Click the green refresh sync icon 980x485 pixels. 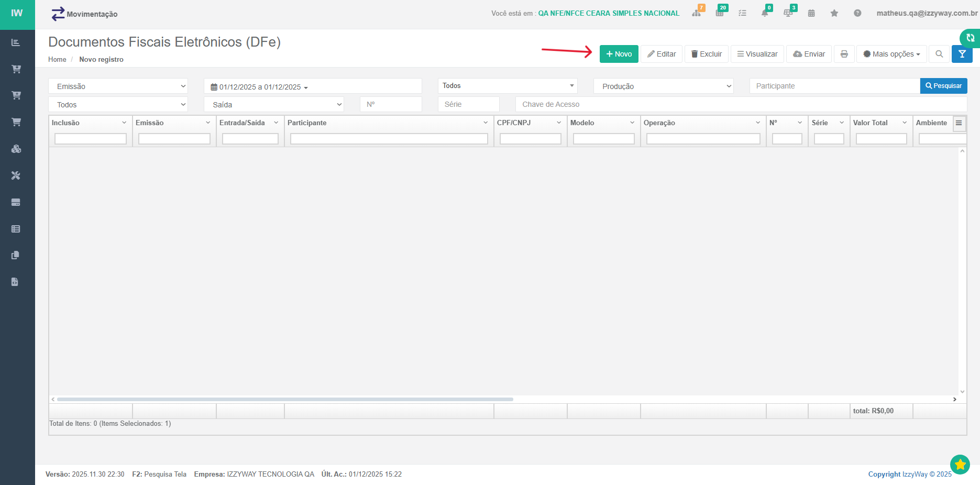970,38
